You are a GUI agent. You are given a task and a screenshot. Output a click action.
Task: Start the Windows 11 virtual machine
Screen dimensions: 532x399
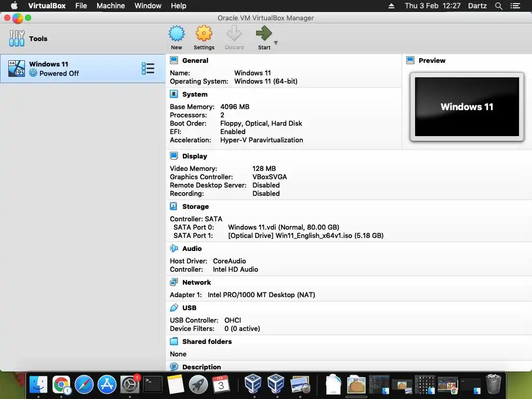264,34
